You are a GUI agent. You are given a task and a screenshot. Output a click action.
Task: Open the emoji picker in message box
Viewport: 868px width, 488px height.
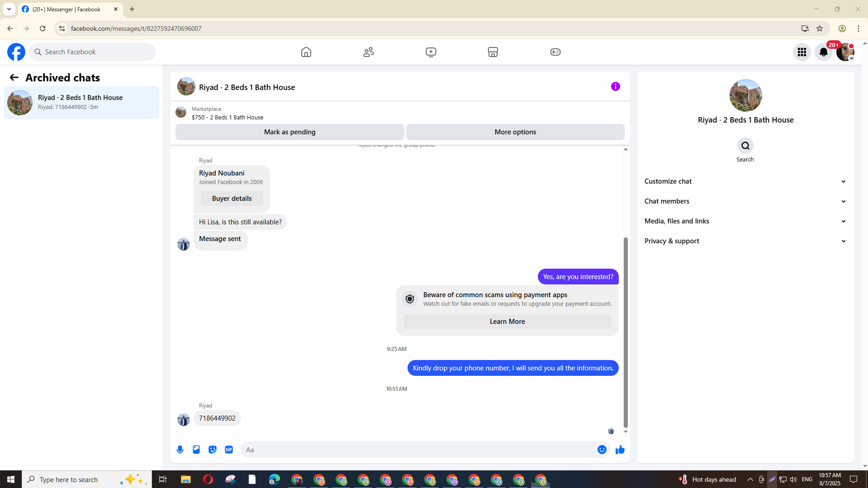tap(602, 450)
